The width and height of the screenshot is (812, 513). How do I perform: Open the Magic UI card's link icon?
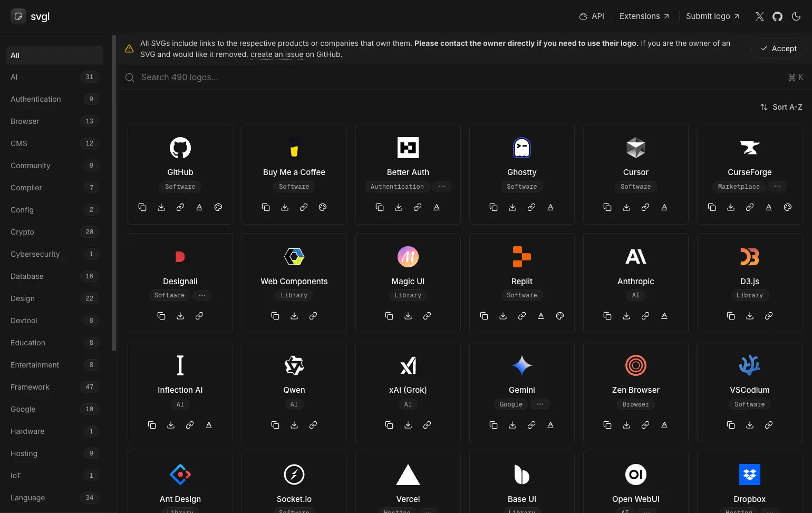pos(427,316)
